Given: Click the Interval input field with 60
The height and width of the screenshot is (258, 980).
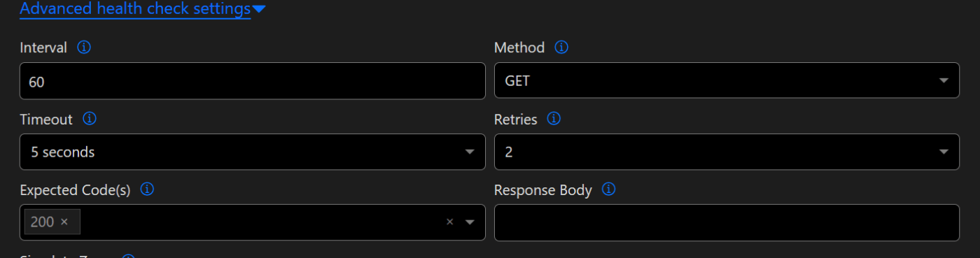Looking at the screenshot, I should click(x=253, y=80).
